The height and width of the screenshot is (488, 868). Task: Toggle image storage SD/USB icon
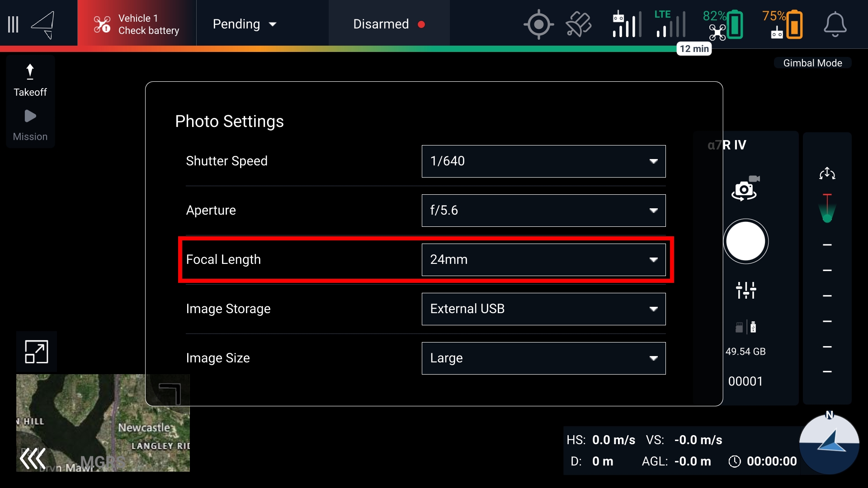(x=745, y=327)
